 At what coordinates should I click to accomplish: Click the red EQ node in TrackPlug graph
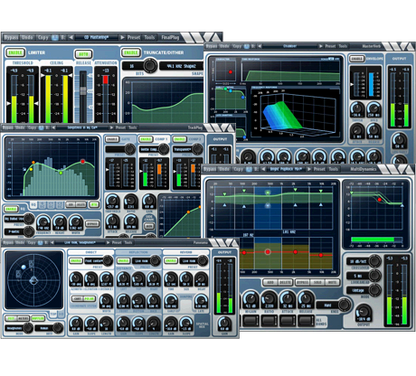[x=82, y=162]
